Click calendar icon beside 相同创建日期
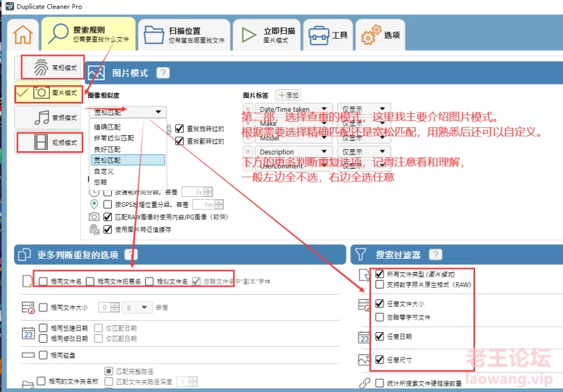This screenshot has width=563, height=392. tap(28, 333)
